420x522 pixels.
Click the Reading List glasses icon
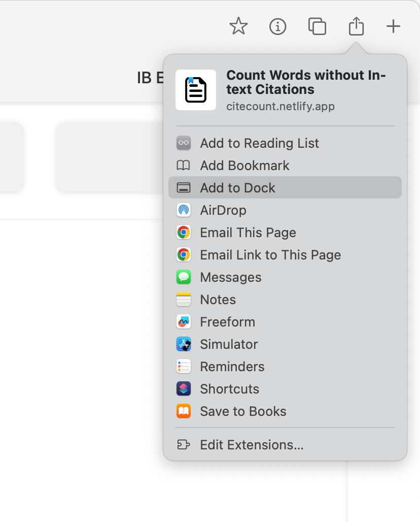pos(184,143)
